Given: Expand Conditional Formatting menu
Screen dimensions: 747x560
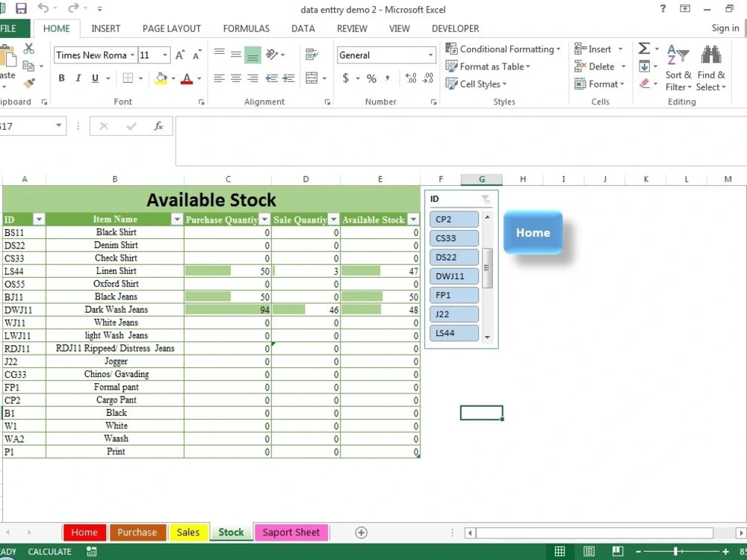Looking at the screenshot, I should coord(503,49).
